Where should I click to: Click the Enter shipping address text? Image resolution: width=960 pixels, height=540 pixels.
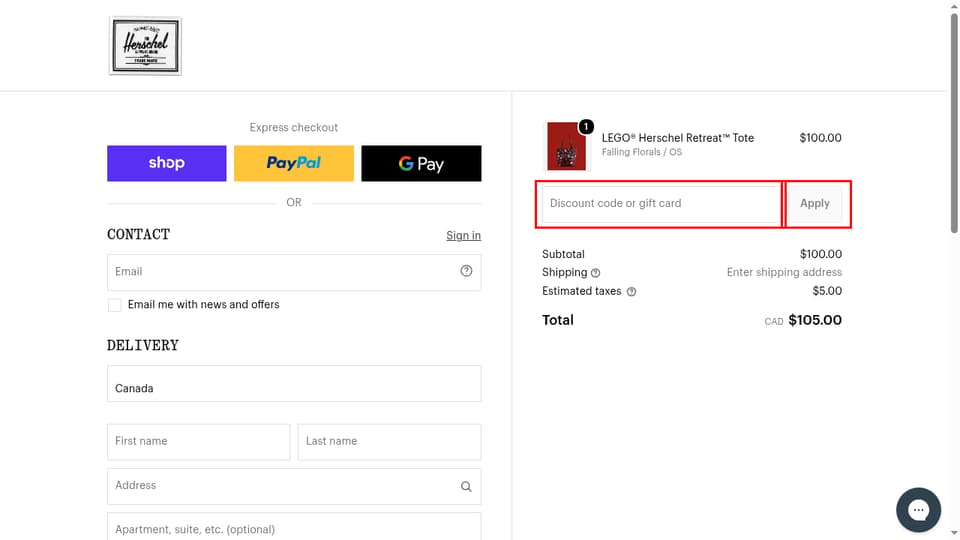pos(784,272)
